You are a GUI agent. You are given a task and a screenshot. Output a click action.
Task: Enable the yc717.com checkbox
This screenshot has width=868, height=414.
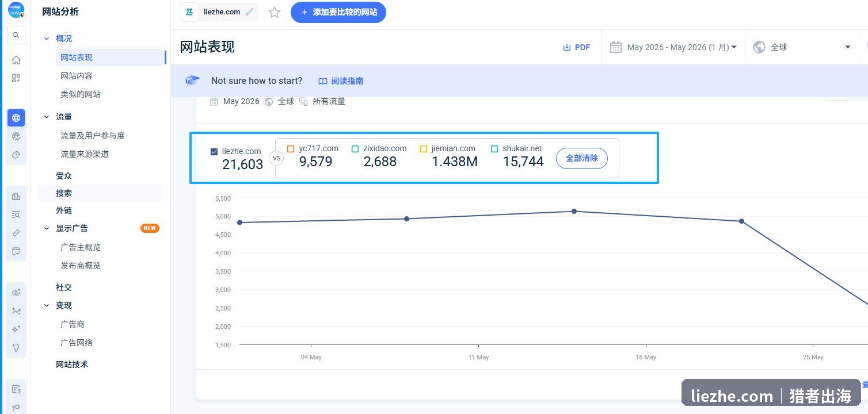[x=291, y=149]
